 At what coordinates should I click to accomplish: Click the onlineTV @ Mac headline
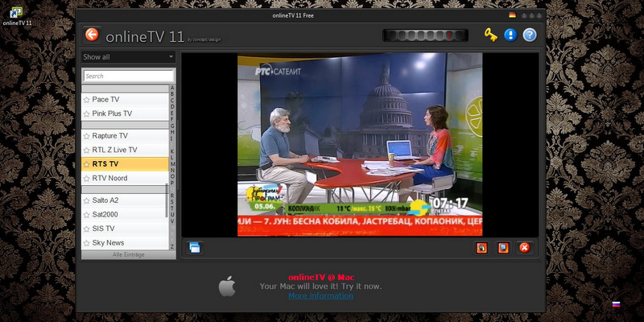[x=321, y=277]
